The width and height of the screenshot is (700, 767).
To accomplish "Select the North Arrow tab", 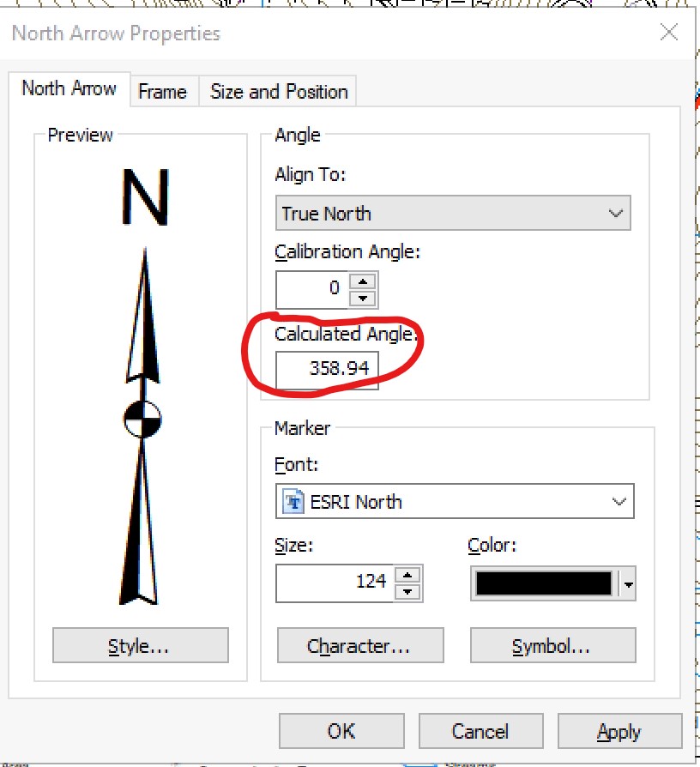I will point(69,88).
